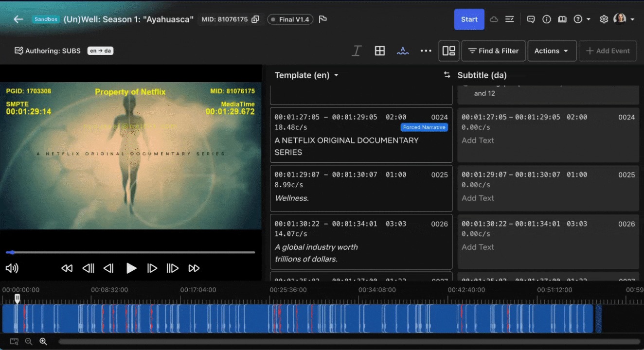This screenshot has width=644, height=350.
Task: Expand the Template (en) language dropdown
Action: [x=306, y=75]
